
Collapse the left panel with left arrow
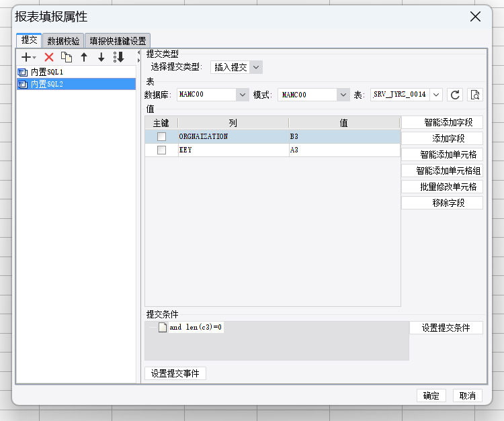[x=139, y=52]
